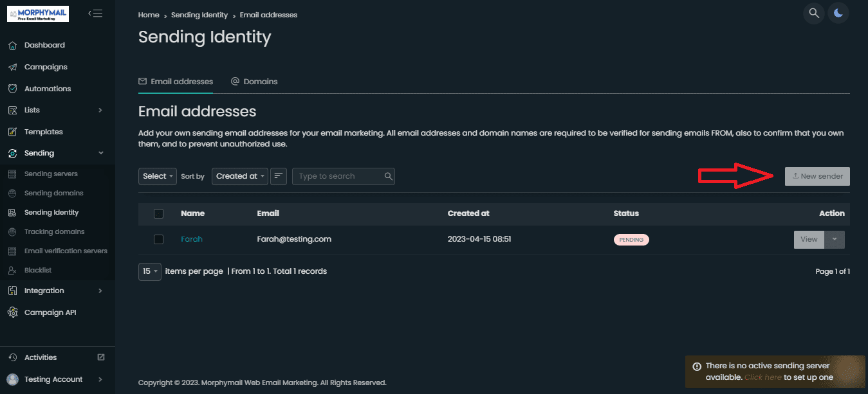This screenshot has width=868, height=394.
Task: Open Automations in the sidebar
Action: (x=48, y=89)
